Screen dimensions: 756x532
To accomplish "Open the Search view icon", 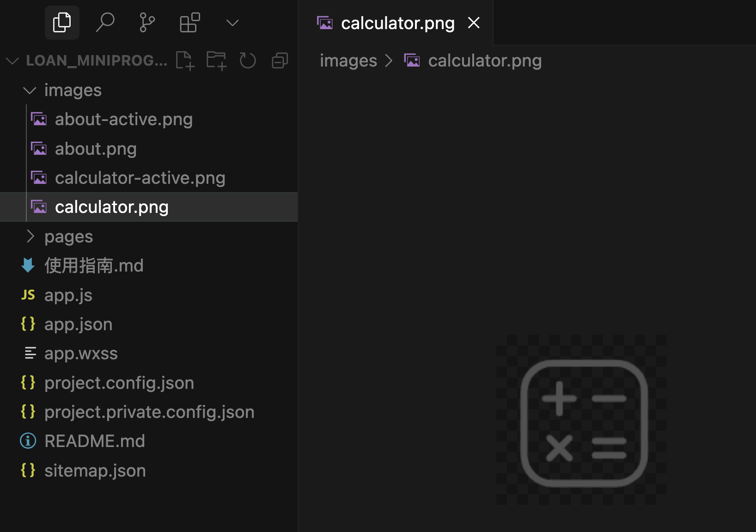I will [105, 23].
